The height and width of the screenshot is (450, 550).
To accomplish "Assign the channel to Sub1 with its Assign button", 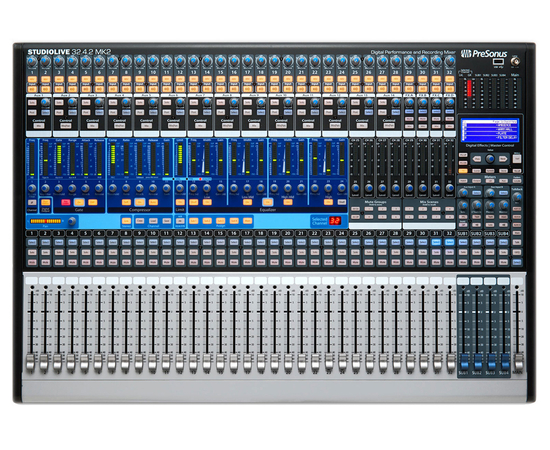I will tap(194, 221).
